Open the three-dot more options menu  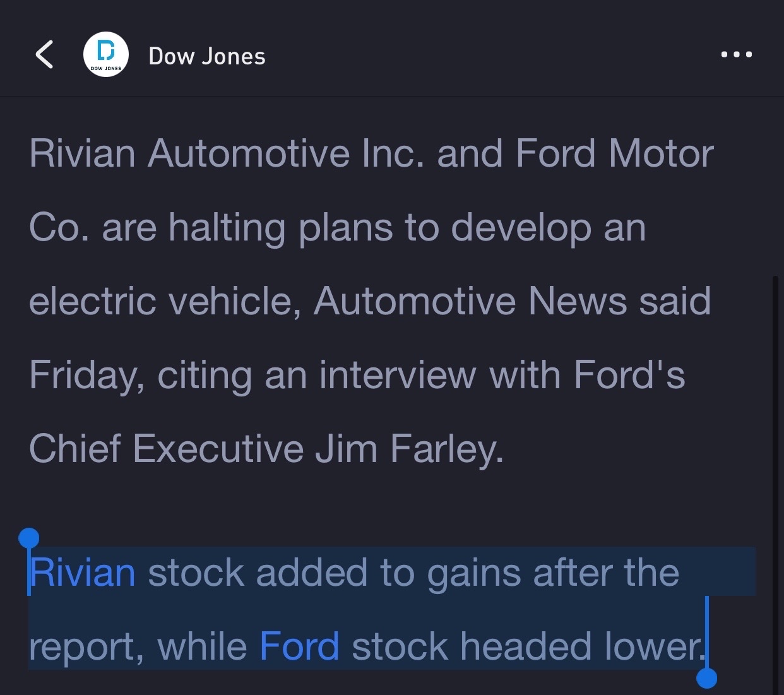click(736, 54)
